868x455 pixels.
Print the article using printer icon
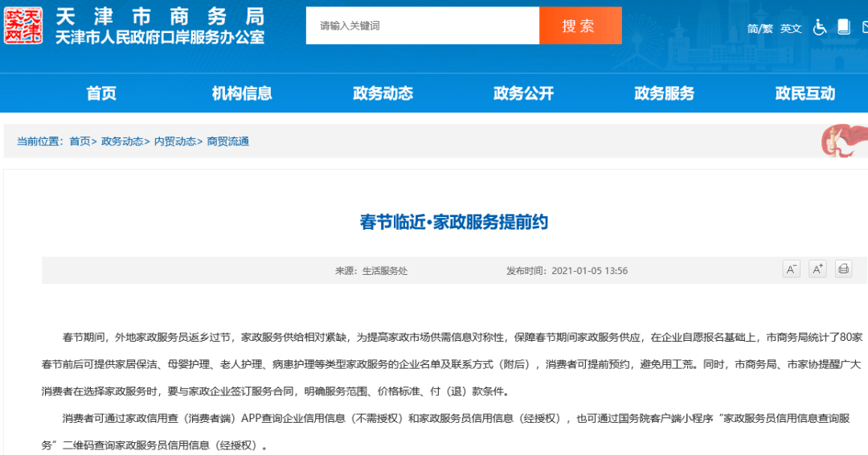click(843, 269)
